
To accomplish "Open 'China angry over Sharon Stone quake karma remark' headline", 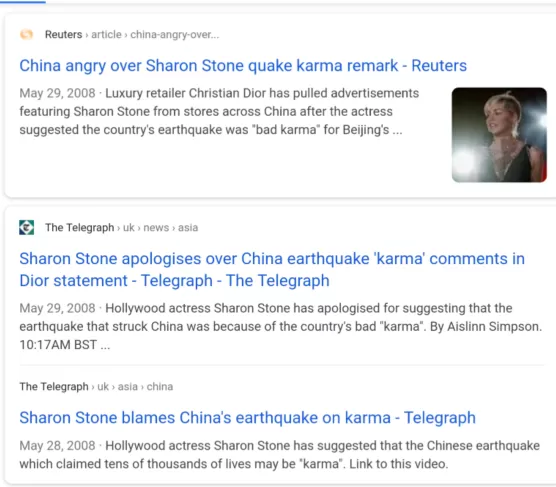I will (x=243, y=66).
